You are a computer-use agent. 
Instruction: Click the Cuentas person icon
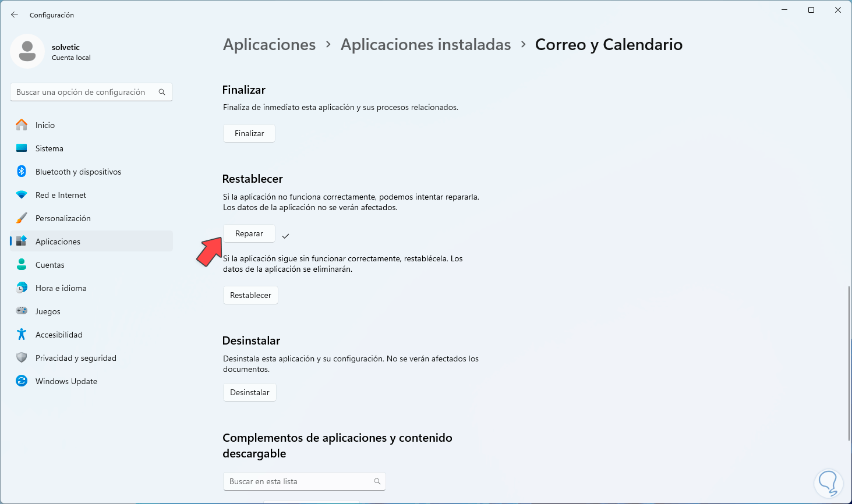tap(22, 265)
